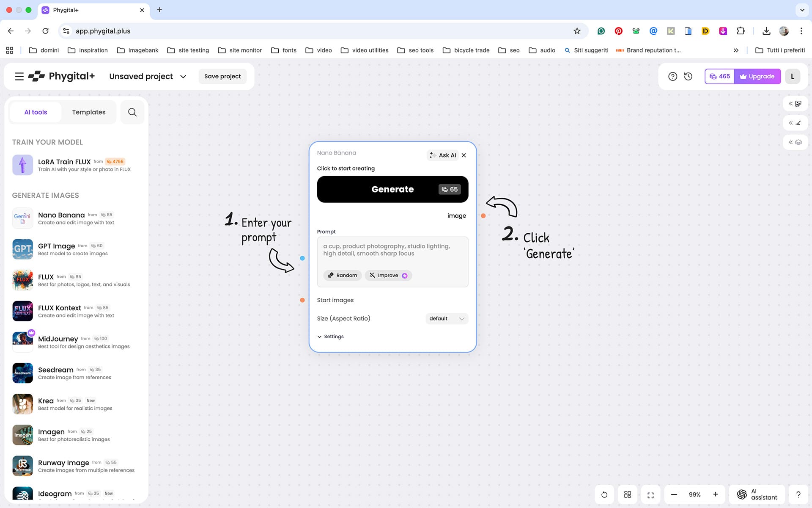Enter fullscreen with the expand icon
812x508 pixels.
pos(650,494)
